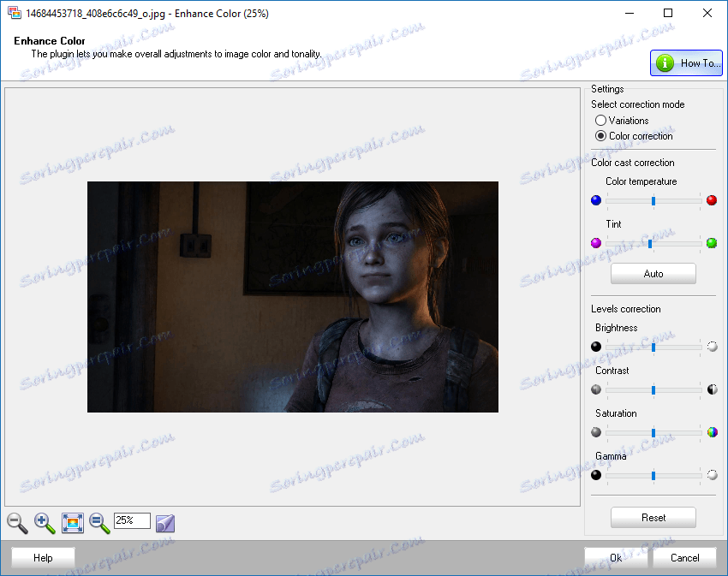The width and height of the screenshot is (728, 576).
Task: Close the Enhance Color window
Action: [707, 13]
